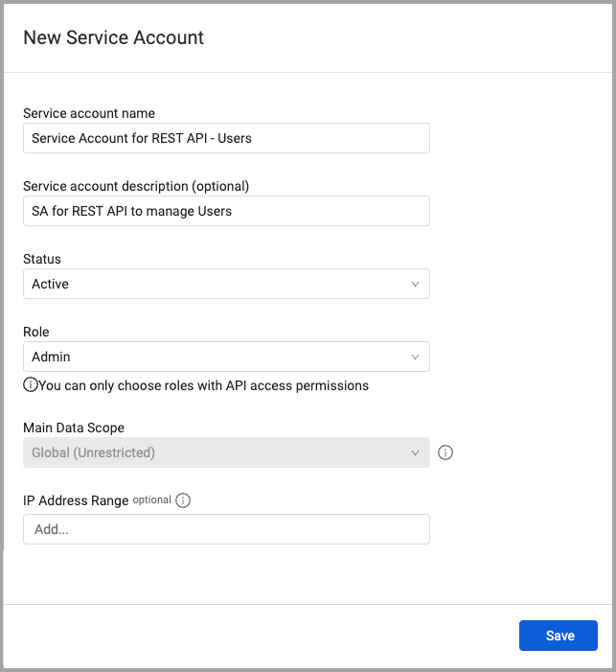Click the "Service account name" label

(x=89, y=113)
